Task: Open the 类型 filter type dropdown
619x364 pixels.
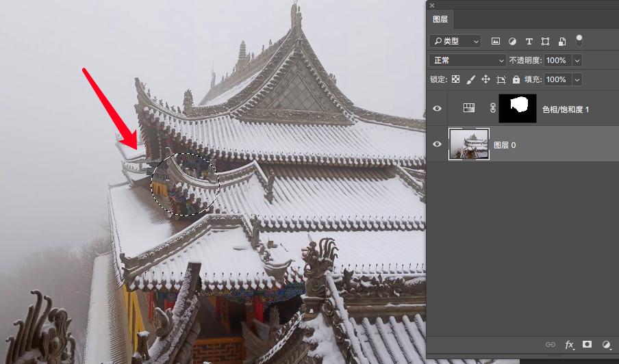Action: 455,41
